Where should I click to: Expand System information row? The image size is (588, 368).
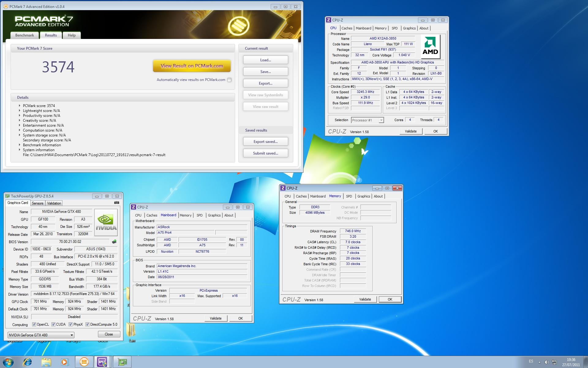pyautogui.click(x=20, y=150)
